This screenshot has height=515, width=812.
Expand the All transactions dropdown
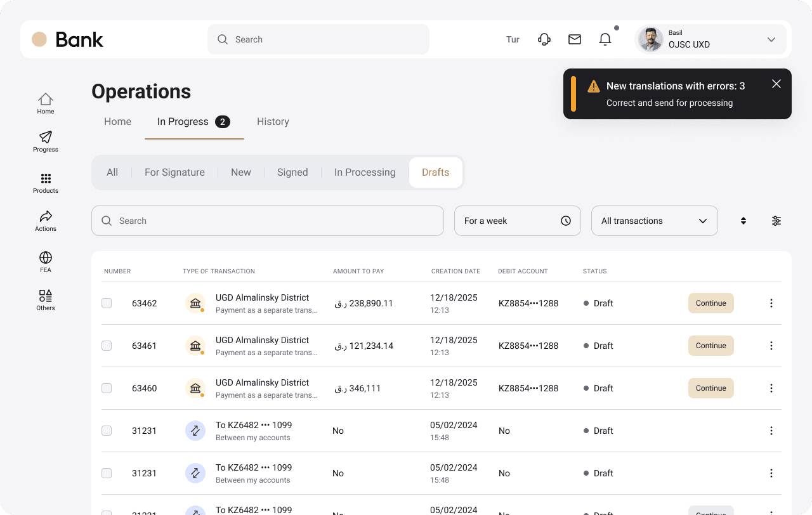[655, 221]
